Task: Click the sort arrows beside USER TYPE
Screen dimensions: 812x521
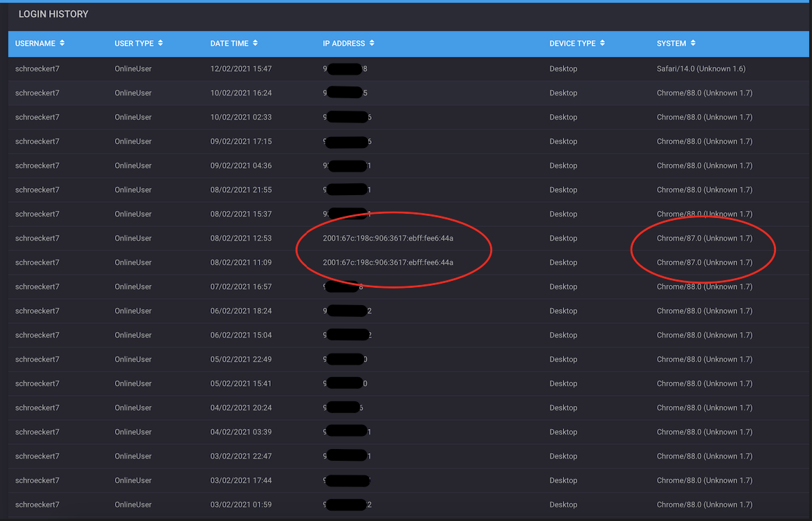Action: click(161, 43)
